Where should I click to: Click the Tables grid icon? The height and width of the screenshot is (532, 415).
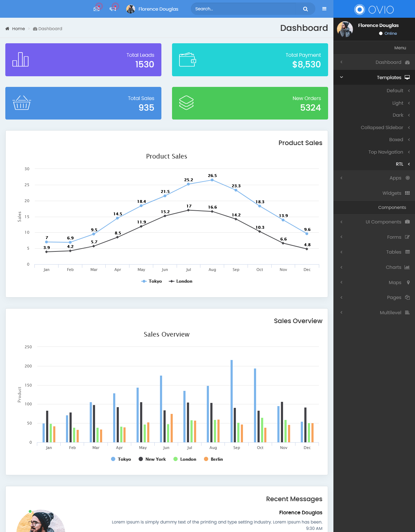click(x=407, y=252)
